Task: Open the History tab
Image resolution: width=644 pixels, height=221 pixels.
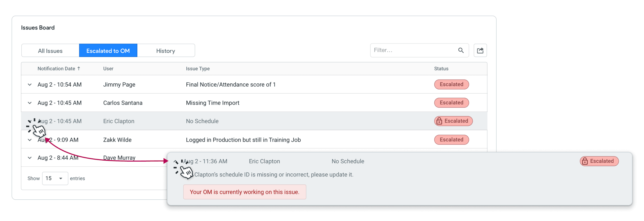Action: [166, 51]
